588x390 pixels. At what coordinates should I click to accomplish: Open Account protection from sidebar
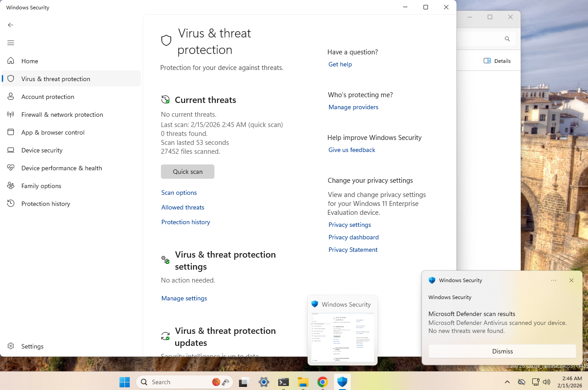(48, 97)
